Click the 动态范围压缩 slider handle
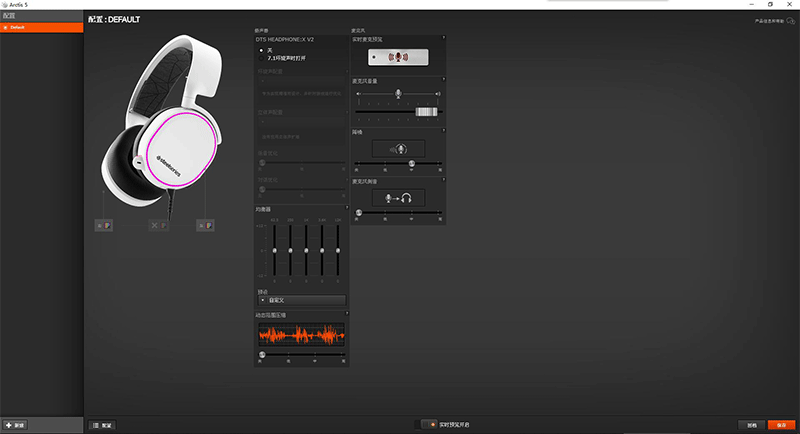The image size is (800, 434). coord(262,354)
